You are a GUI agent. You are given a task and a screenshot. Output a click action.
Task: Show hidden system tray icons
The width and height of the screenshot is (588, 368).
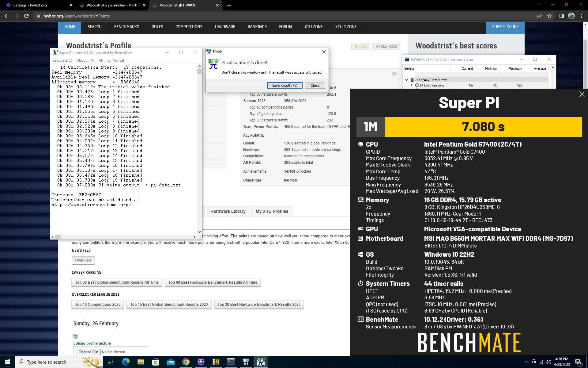pos(526,362)
